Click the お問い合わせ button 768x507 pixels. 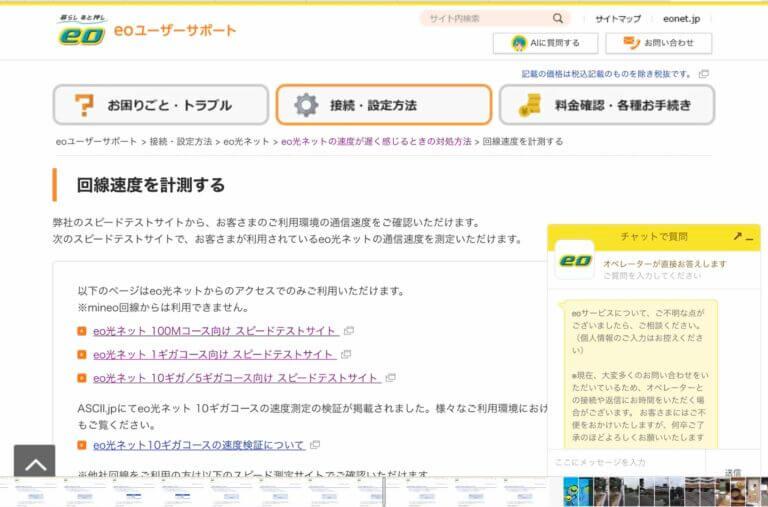pos(658,43)
